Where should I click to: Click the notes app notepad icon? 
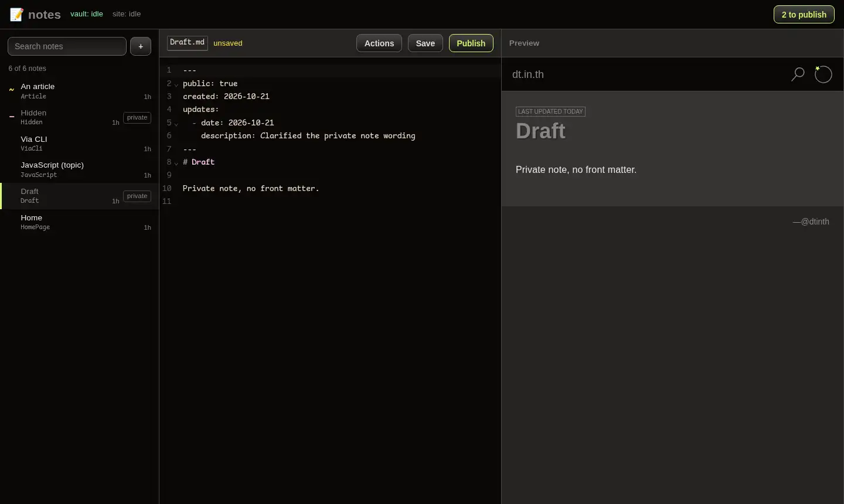coord(16,15)
